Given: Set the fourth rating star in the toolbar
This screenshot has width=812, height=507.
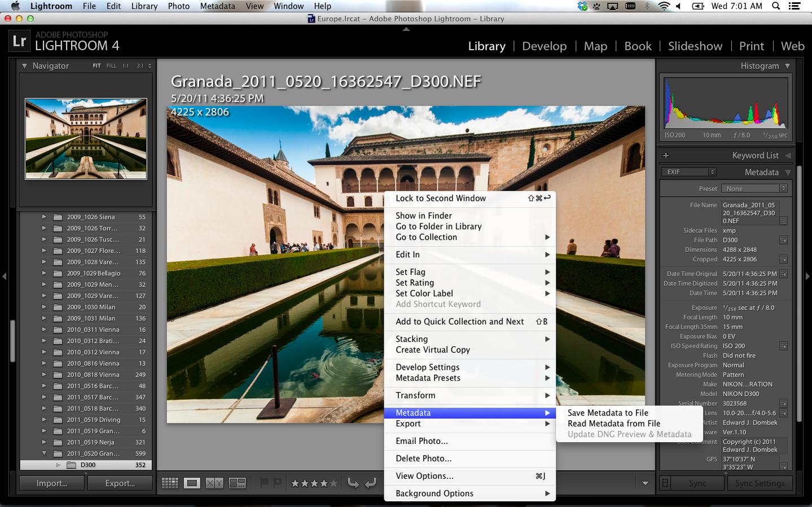Looking at the screenshot, I should click(x=323, y=483).
